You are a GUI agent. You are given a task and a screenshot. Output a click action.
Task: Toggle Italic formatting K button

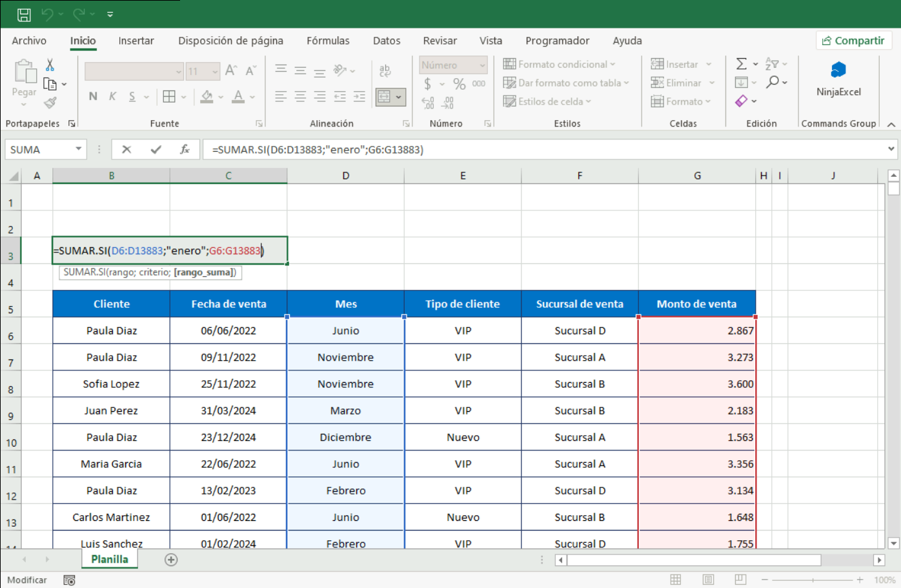coord(112,97)
